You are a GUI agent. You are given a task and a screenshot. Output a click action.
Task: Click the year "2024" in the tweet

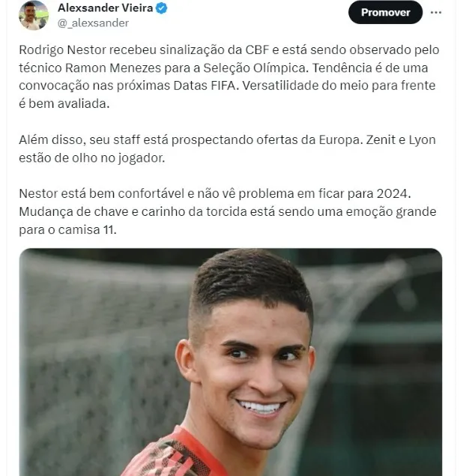[x=392, y=193]
